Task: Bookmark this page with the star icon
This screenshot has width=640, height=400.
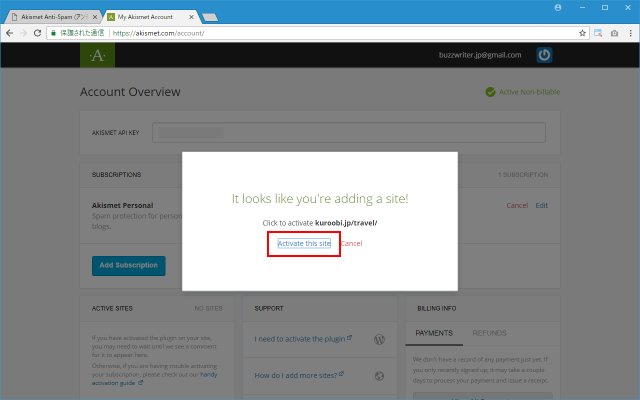Action: 582,33
